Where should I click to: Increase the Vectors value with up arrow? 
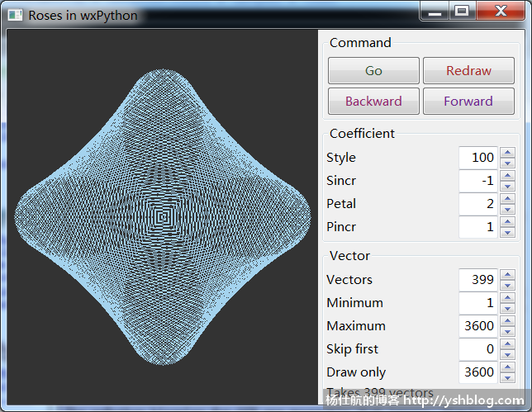(507, 274)
